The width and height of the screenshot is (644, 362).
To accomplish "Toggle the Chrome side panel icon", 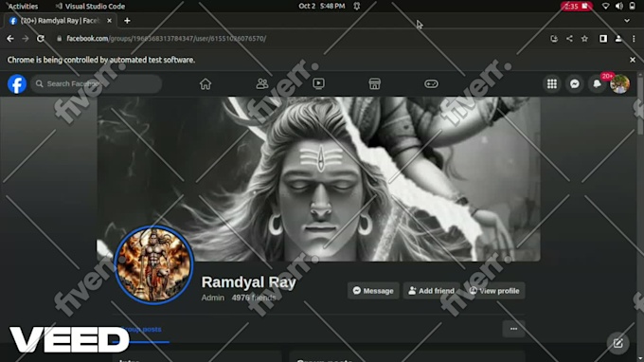I will [x=603, y=38].
